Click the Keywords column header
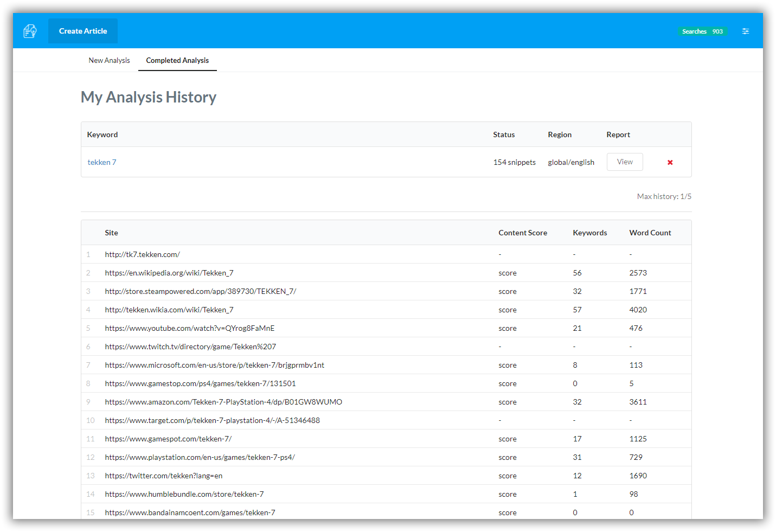 tap(590, 233)
